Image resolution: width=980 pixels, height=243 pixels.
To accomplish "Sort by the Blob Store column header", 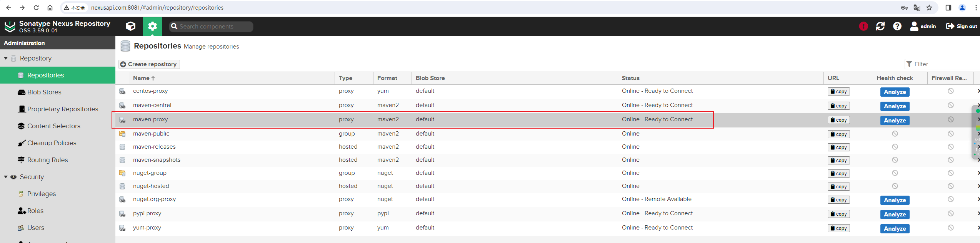I will click(515, 78).
